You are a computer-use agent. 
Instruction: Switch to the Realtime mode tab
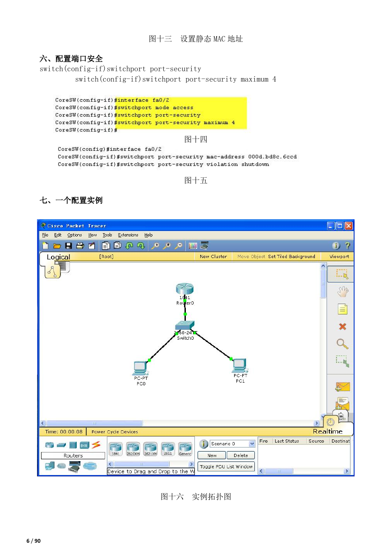pyautogui.click(x=328, y=431)
